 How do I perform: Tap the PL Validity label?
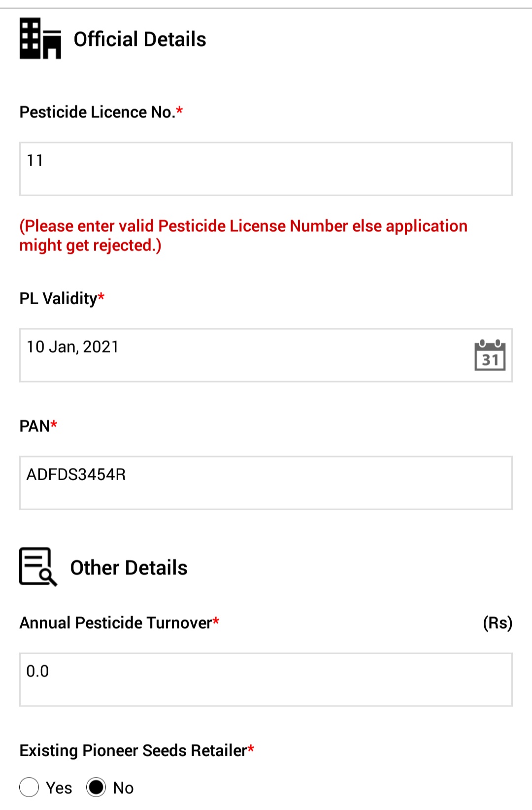point(62,298)
